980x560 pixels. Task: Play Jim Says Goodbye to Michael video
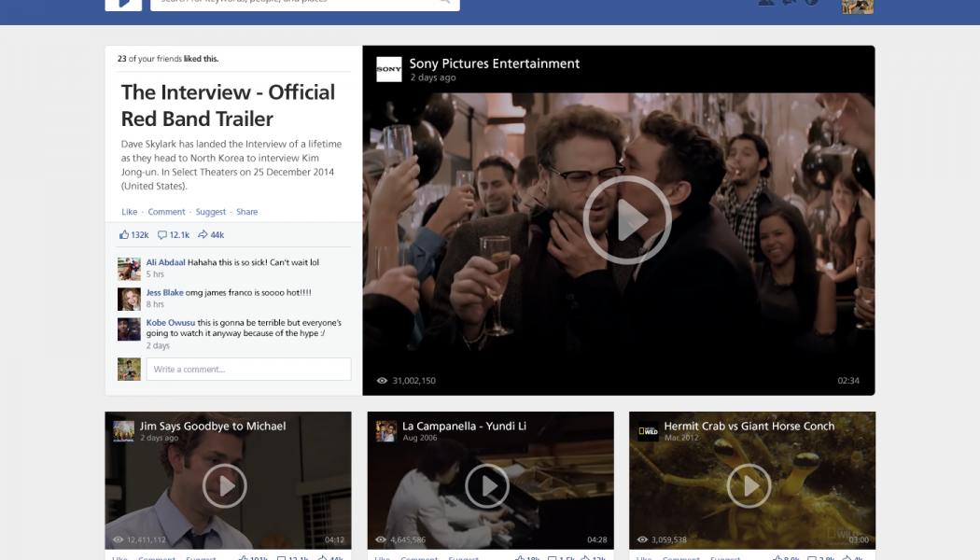[224, 485]
